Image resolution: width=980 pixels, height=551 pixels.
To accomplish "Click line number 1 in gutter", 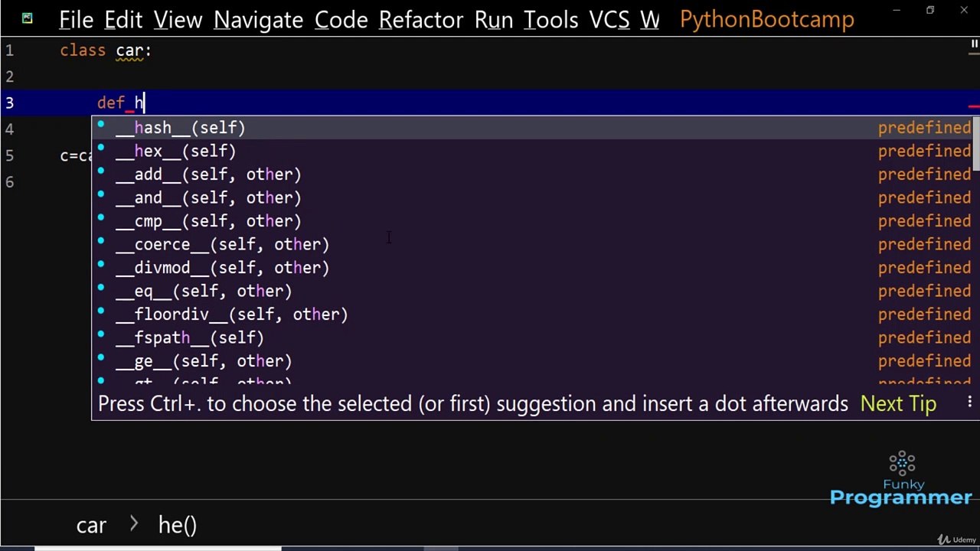I will coord(9,51).
